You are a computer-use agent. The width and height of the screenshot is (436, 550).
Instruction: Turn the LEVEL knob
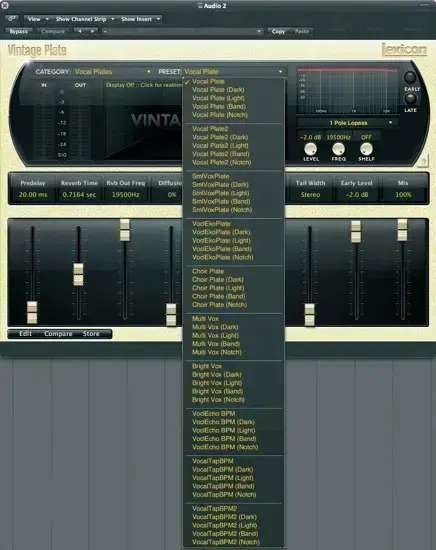310,149
